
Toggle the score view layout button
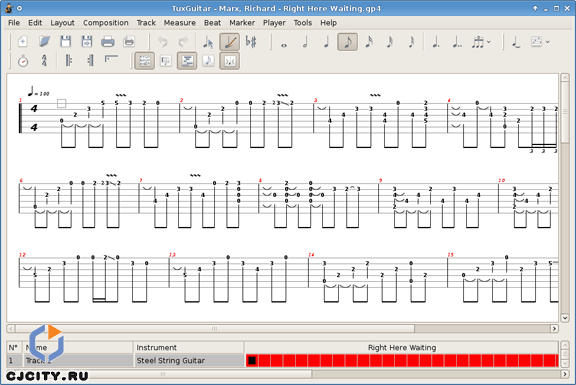(x=144, y=61)
